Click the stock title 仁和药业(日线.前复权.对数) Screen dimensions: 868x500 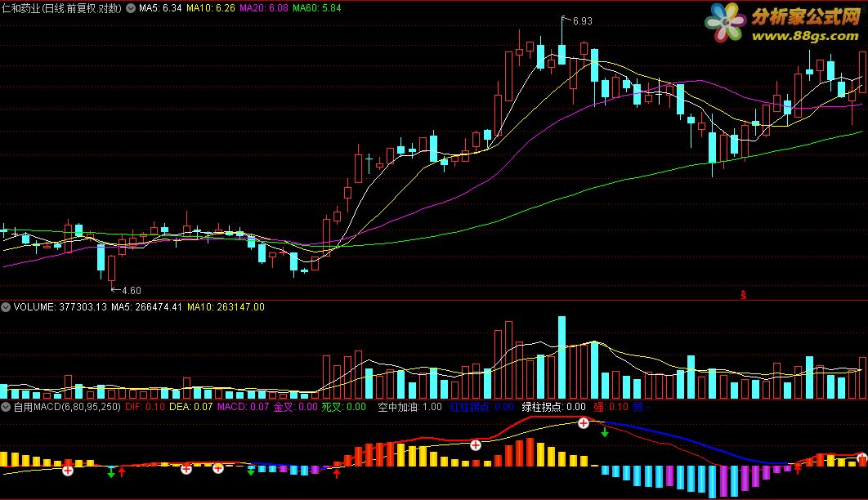(61, 8)
